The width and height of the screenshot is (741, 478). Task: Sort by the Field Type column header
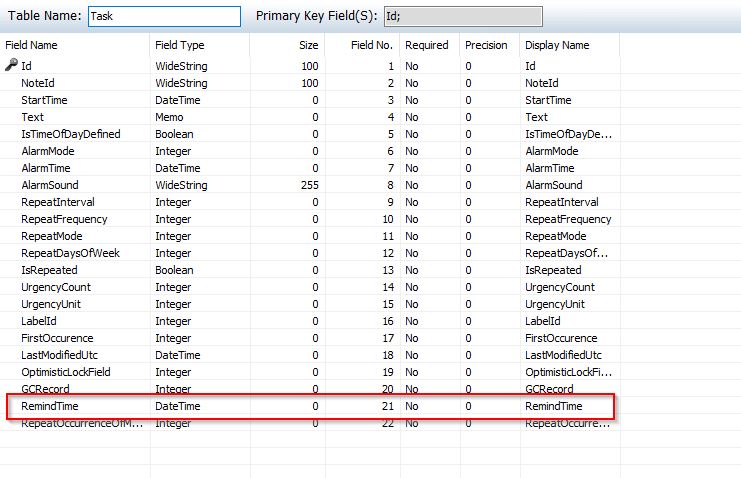[x=180, y=45]
